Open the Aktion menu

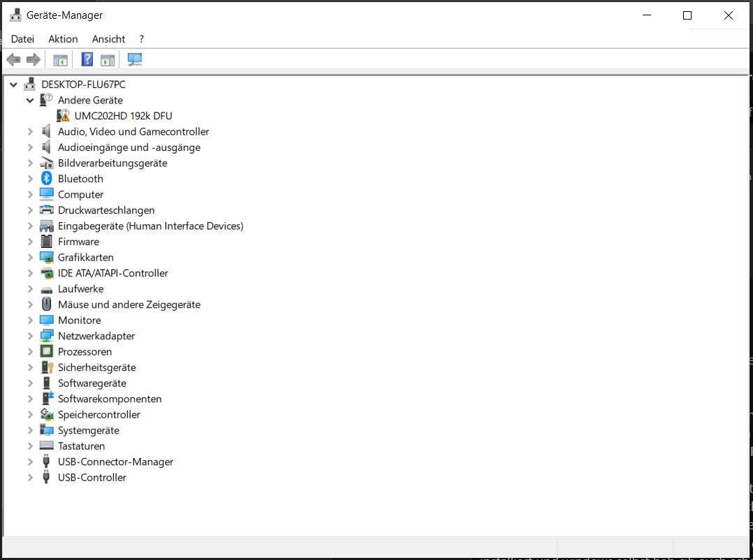pyautogui.click(x=63, y=39)
